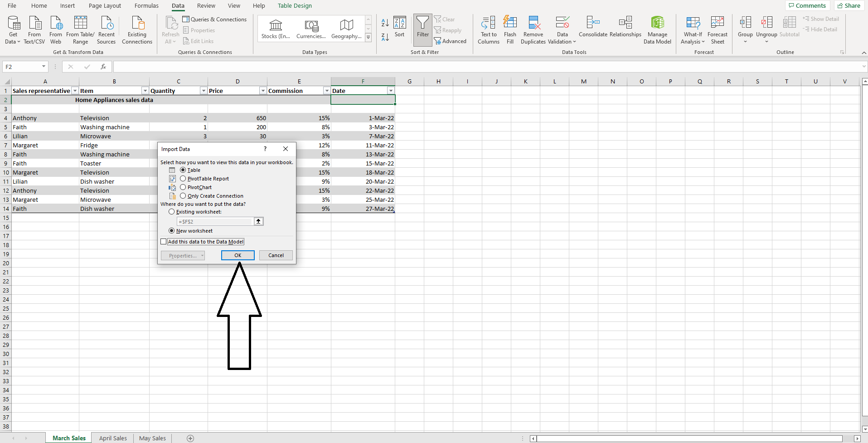The width and height of the screenshot is (868, 443).
Task: Click the Forecast Sheet icon
Action: 718,29
